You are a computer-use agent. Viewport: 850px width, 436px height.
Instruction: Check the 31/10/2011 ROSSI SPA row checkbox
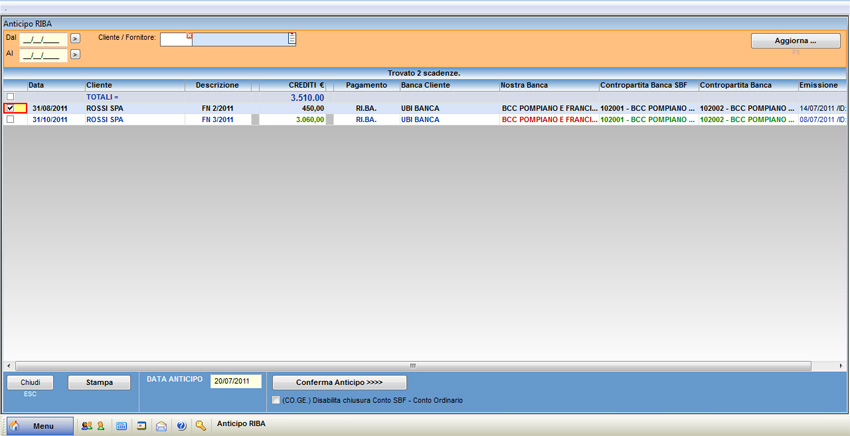(x=11, y=120)
